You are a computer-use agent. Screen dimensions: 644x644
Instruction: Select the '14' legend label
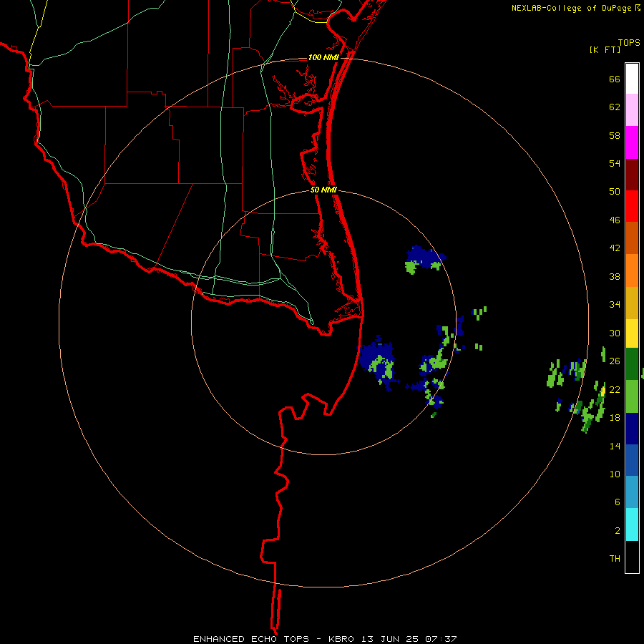pyautogui.click(x=615, y=446)
